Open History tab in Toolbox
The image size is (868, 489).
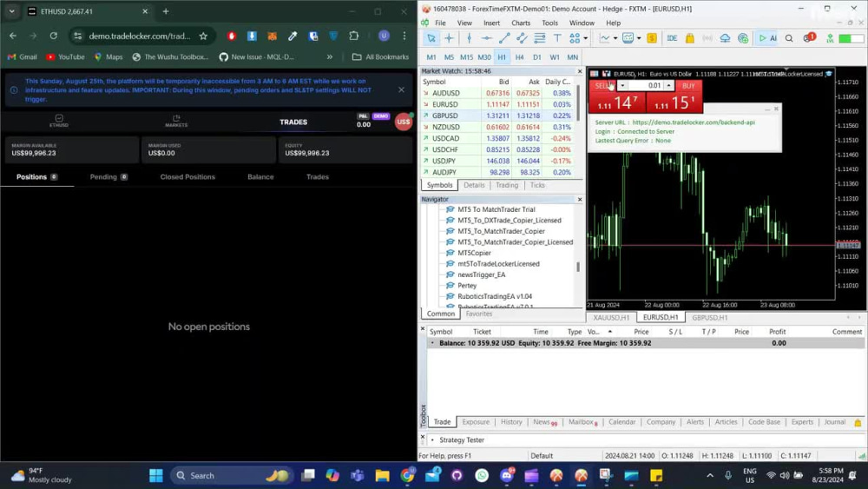511,422
